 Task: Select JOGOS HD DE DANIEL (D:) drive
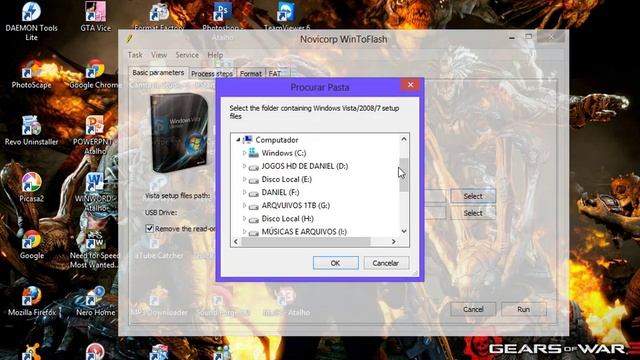coord(304,166)
